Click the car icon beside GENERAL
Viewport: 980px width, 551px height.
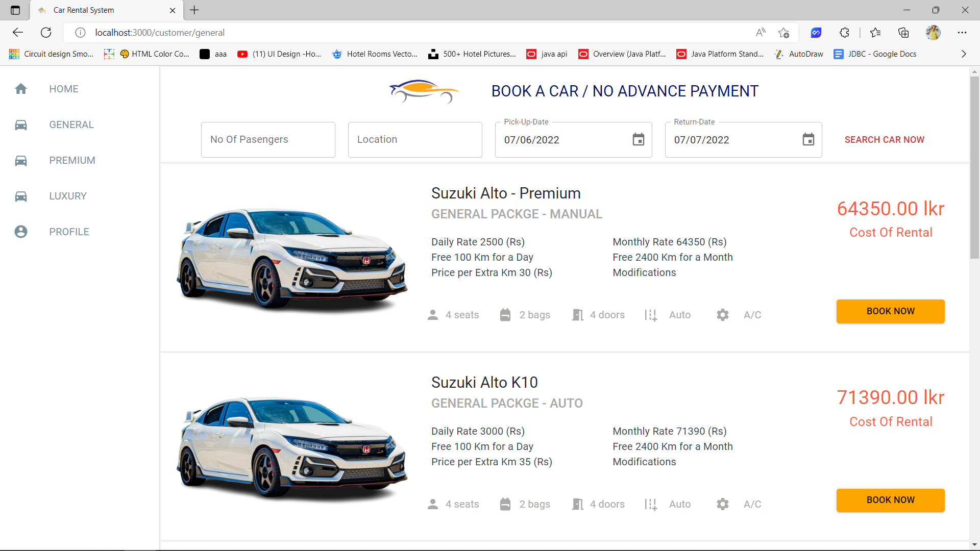tap(21, 124)
